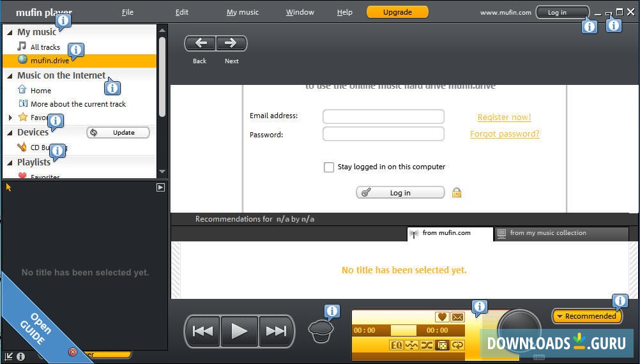Open the info bubble pointing at My music
Viewport: 640px width, 364px height.
click(63, 20)
